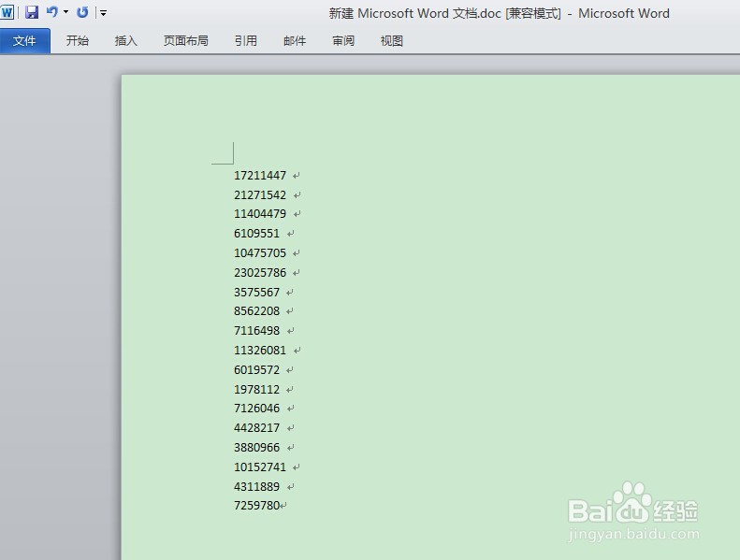
Task: Undo the last action
Action: coord(51,12)
